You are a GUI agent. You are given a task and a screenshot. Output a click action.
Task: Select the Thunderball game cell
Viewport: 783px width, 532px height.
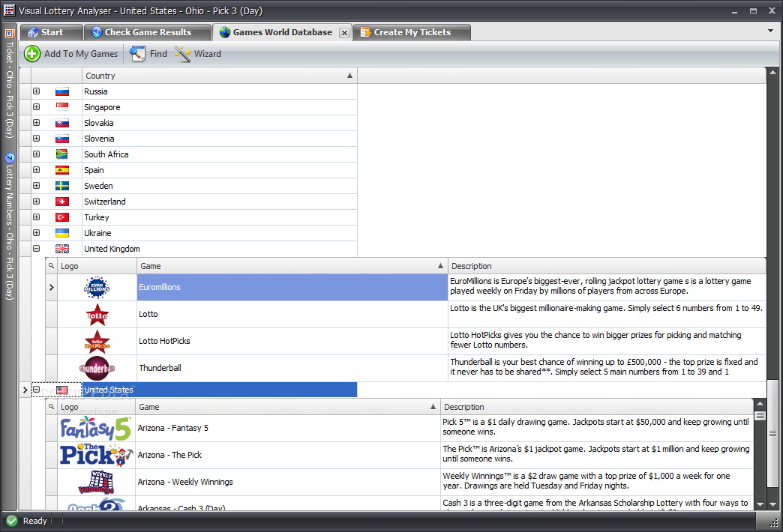tap(292, 369)
